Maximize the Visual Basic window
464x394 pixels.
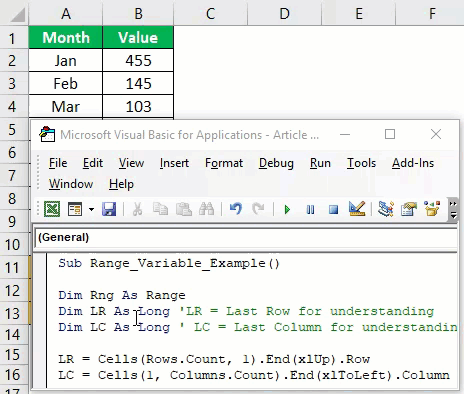(x=390, y=134)
